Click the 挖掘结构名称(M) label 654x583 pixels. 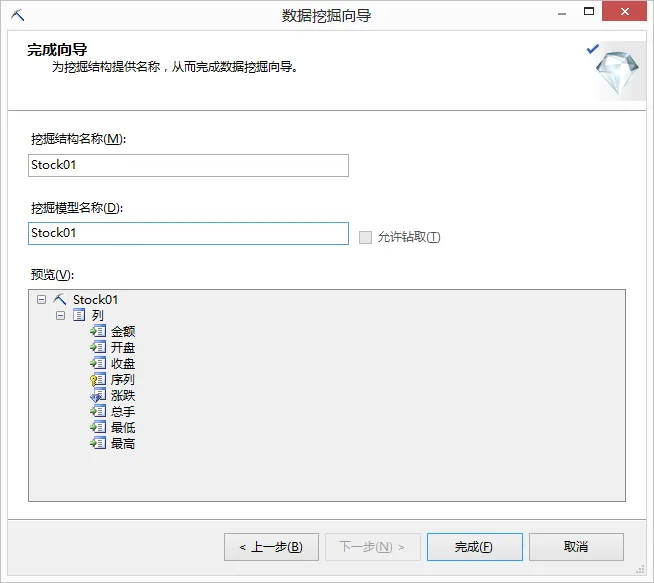pyautogui.click(x=78, y=139)
